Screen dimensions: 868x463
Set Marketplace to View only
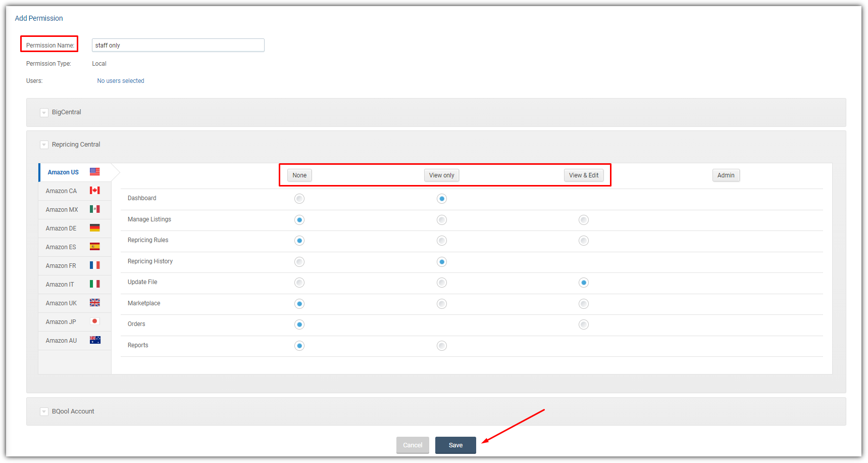[442, 304]
